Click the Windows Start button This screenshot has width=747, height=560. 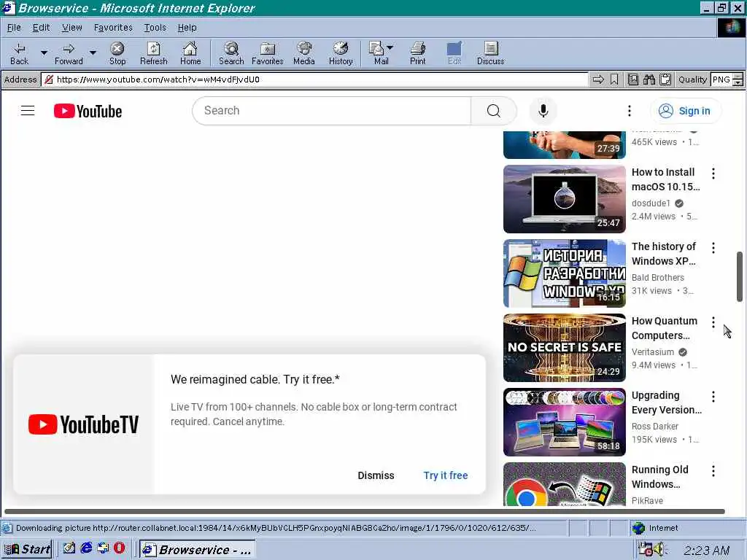[27, 549]
